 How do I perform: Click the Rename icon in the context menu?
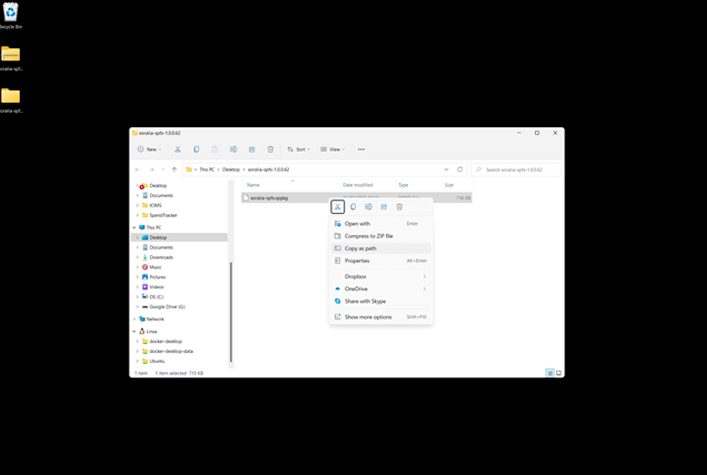point(368,207)
